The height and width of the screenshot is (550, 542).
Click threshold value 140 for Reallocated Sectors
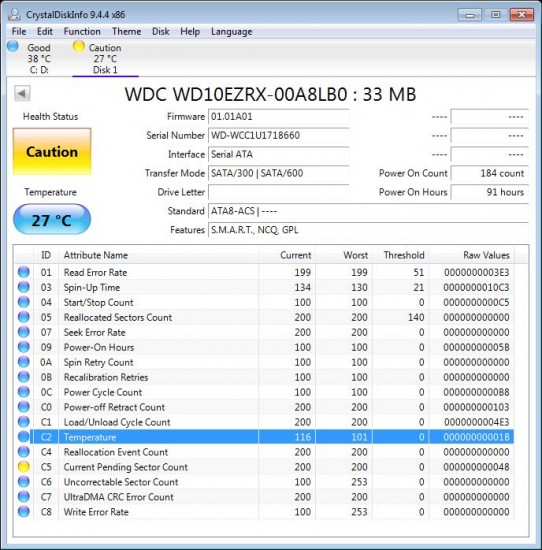416,317
